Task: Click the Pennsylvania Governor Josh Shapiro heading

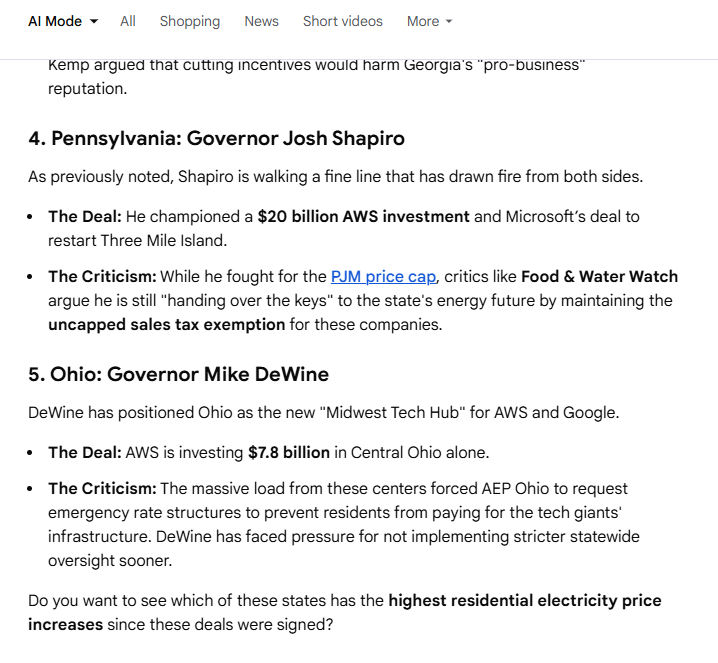Action: click(216, 138)
